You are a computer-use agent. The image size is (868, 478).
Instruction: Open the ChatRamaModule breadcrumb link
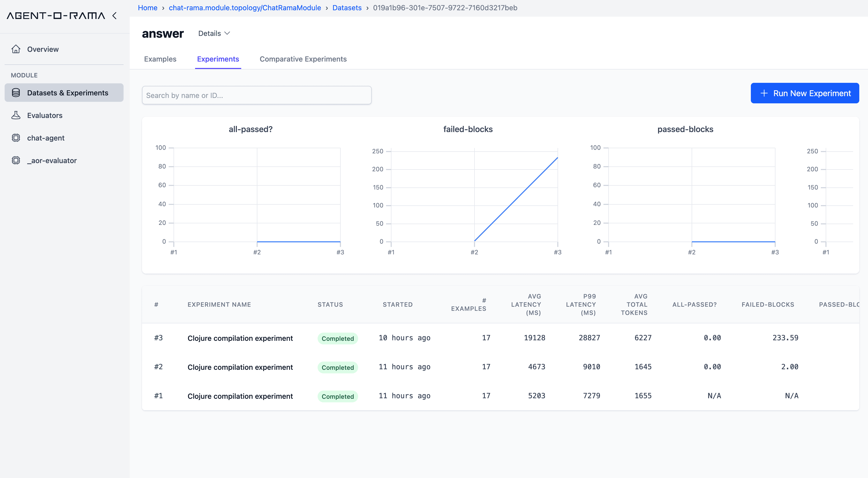coord(245,8)
